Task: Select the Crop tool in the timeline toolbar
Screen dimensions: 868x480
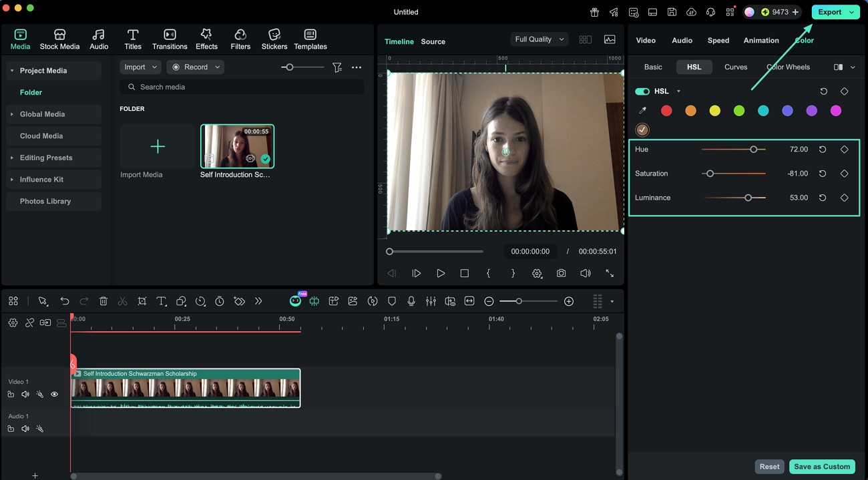Action: click(142, 301)
